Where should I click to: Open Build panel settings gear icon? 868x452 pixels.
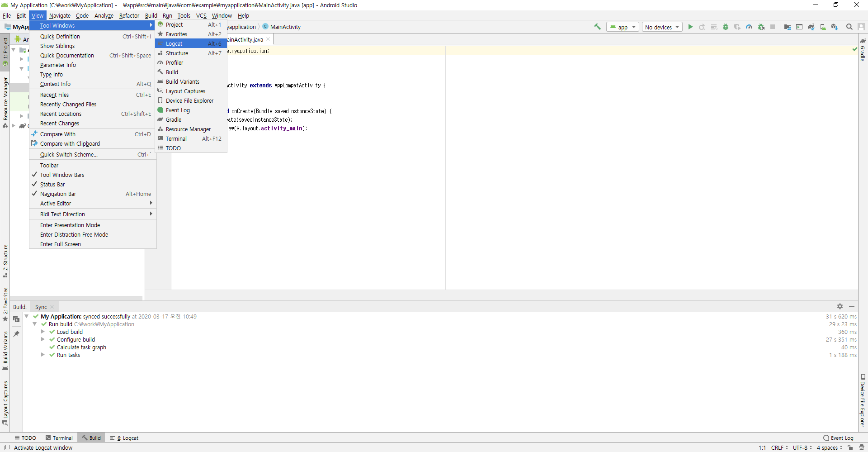pyautogui.click(x=840, y=306)
